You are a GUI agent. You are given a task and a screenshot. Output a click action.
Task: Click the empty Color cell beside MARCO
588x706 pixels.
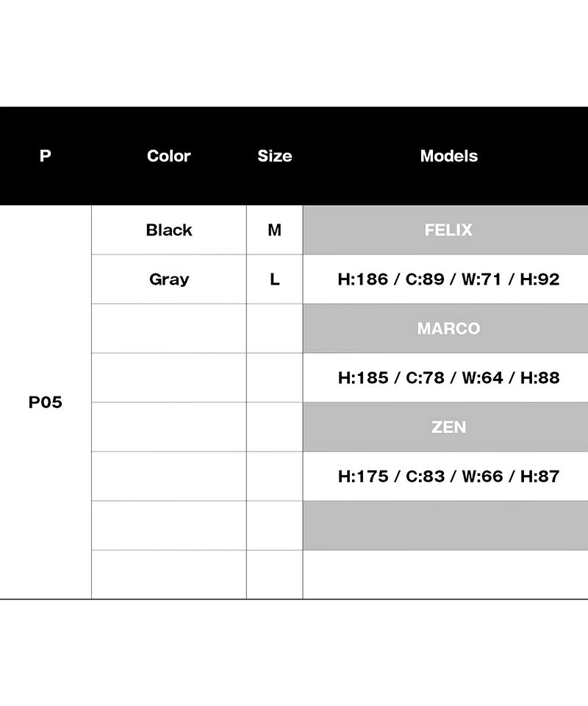(168, 329)
